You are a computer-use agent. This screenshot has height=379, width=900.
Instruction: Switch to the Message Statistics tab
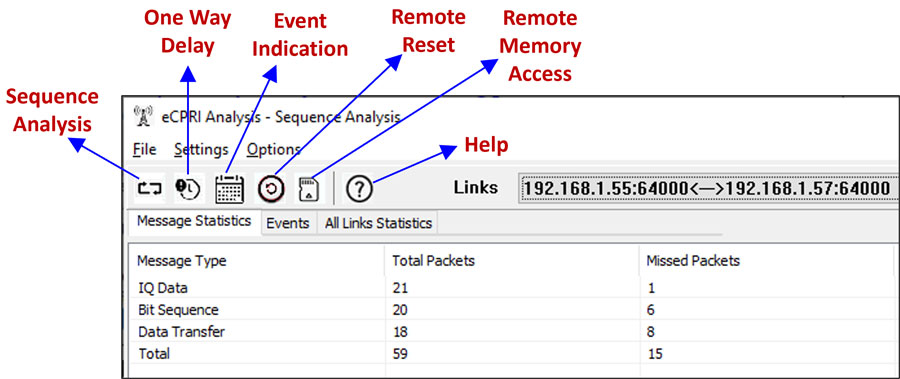(194, 221)
